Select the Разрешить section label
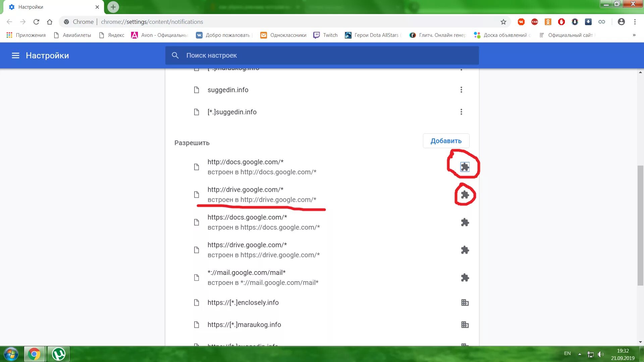This screenshot has width=644, height=362. 192,143
